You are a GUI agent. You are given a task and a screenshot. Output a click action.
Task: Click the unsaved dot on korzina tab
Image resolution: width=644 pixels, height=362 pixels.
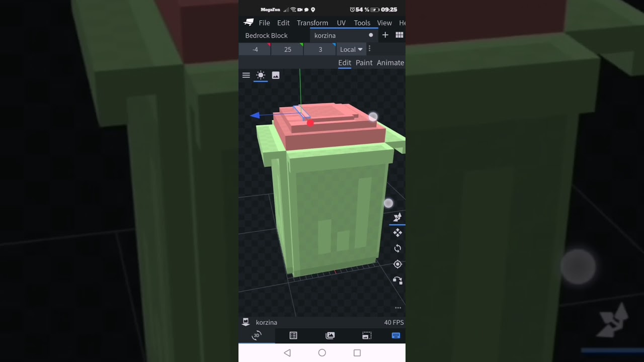(371, 35)
